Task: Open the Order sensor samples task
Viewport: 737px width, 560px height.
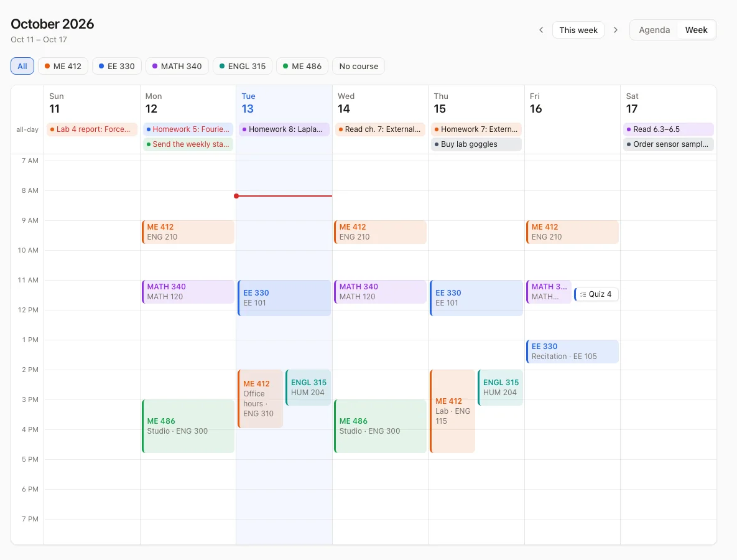Action: (669, 144)
